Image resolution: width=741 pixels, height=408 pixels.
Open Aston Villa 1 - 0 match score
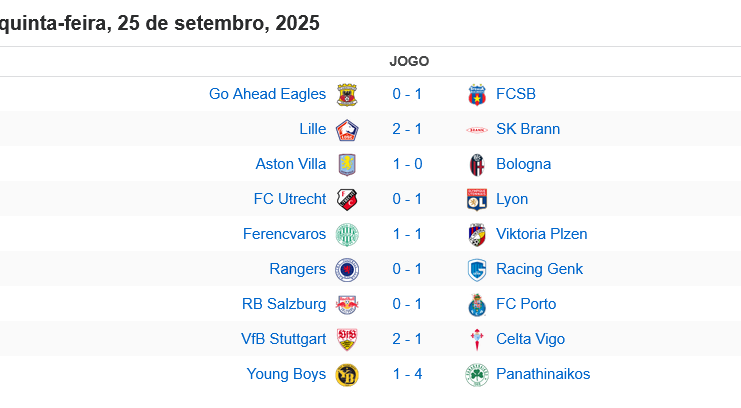click(407, 164)
